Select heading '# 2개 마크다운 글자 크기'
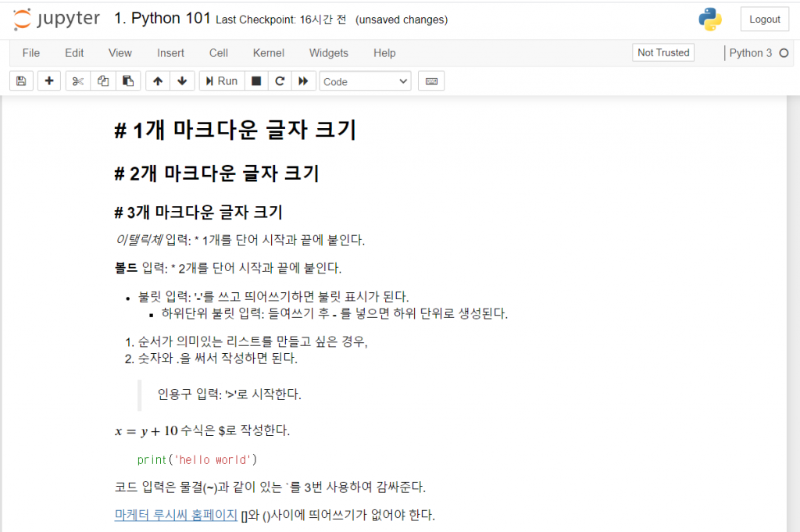 [x=217, y=173]
